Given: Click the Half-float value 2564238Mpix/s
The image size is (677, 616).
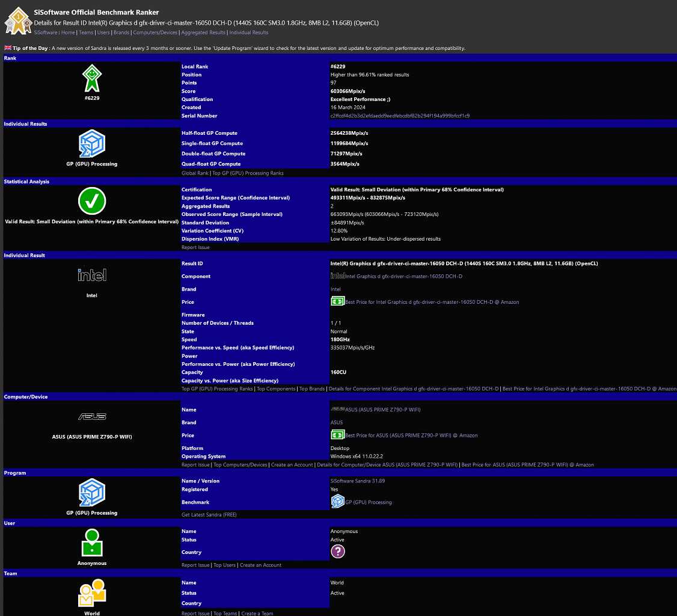Looking at the screenshot, I should 349,133.
